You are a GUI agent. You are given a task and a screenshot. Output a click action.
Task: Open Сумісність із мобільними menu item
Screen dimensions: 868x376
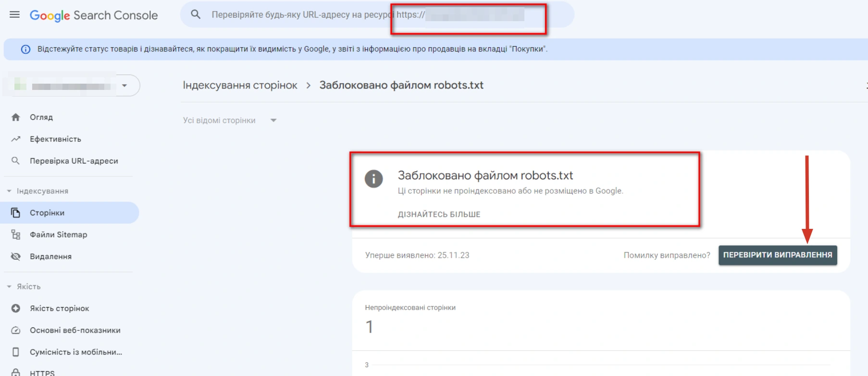coord(75,352)
